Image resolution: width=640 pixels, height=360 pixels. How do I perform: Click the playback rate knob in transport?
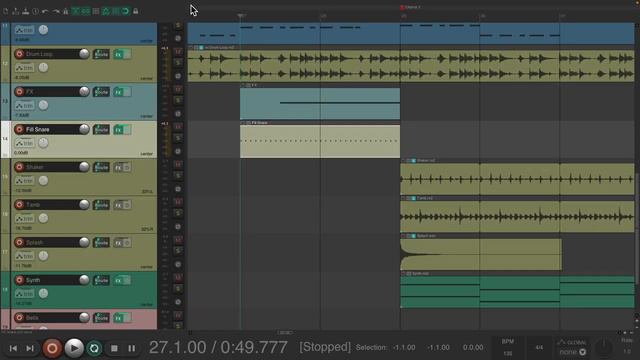click(x=603, y=348)
